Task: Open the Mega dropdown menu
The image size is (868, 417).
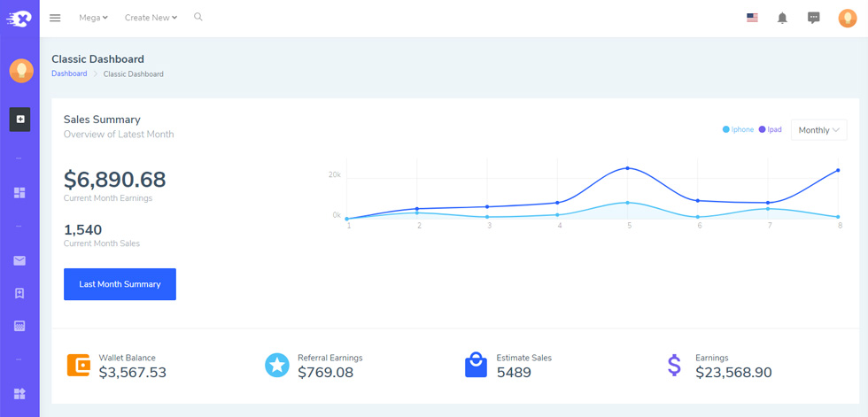Action: (93, 18)
